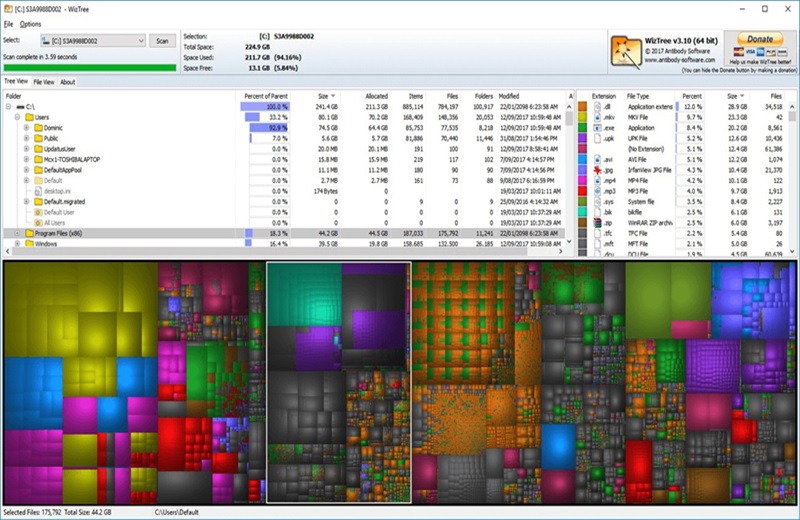The height and width of the screenshot is (520, 800).
Task: Click the large teal block in treemap
Action: [x=305, y=294]
